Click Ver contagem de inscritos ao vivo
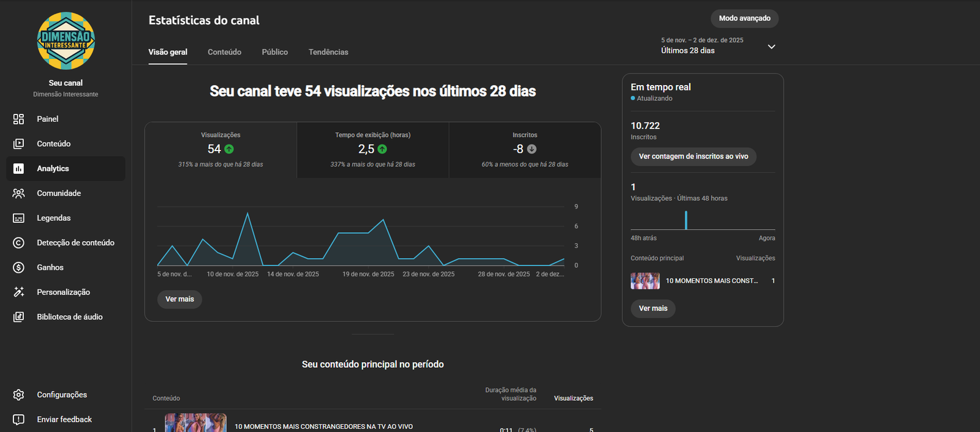 point(693,157)
